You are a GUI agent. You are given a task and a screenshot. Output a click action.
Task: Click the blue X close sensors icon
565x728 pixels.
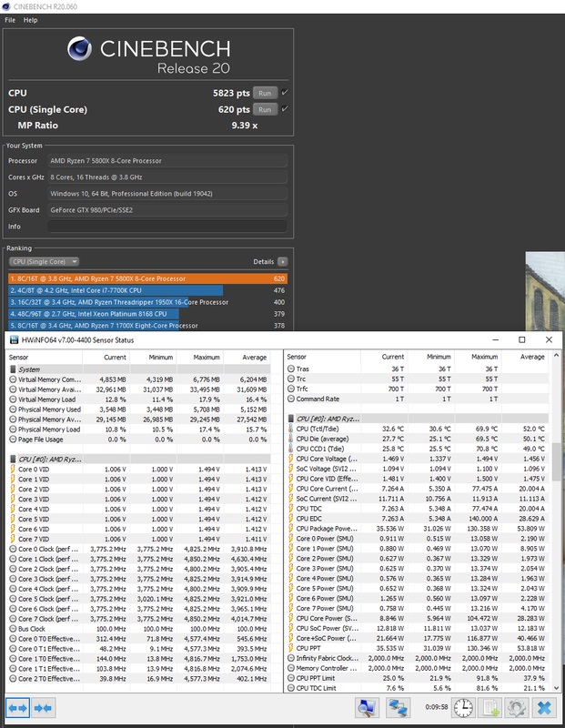[544, 708]
